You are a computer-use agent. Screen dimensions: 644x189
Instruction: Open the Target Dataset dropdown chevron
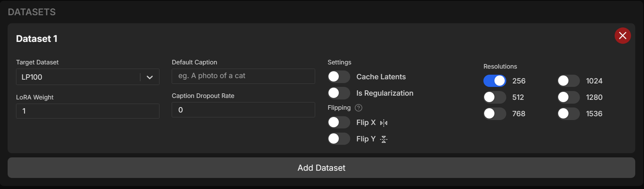pyautogui.click(x=150, y=77)
